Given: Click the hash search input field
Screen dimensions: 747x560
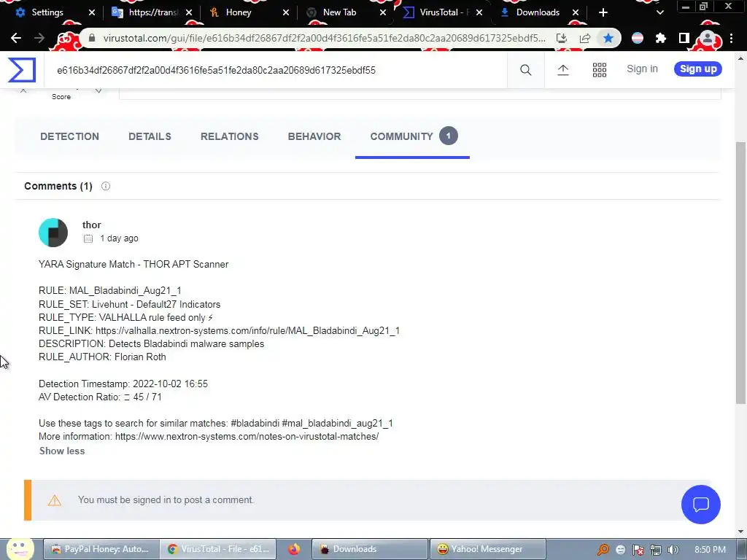Looking at the screenshot, I should [276, 70].
